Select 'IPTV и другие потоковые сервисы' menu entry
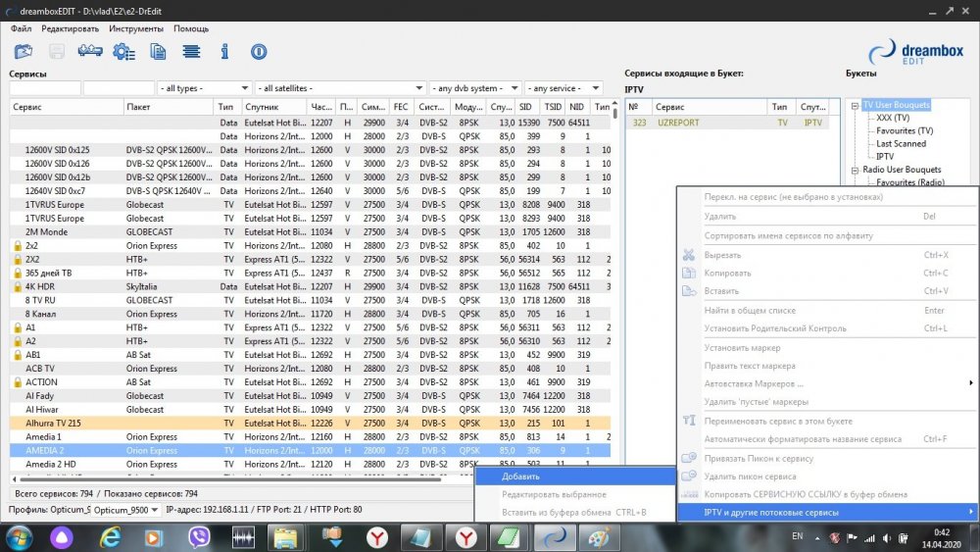The height and width of the screenshot is (552, 980). 771,512
